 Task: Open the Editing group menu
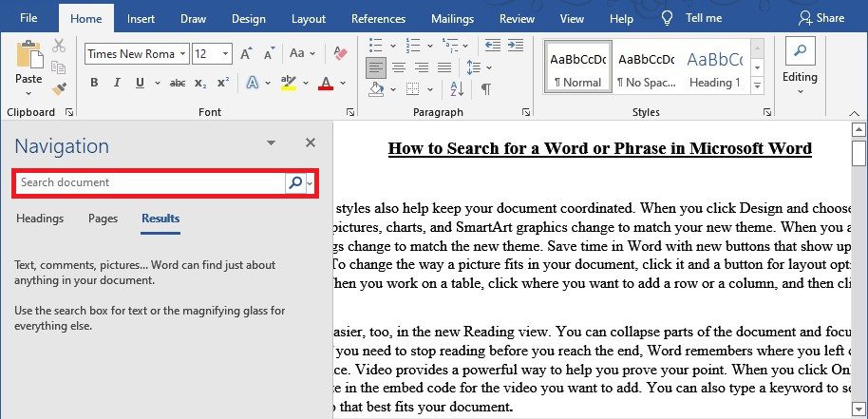pyautogui.click(x=800, y=66)
